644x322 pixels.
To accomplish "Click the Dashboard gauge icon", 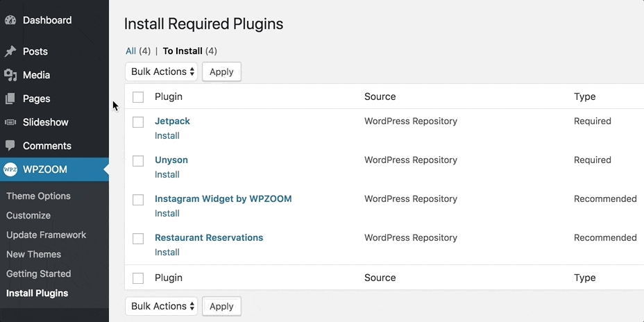I will coord(10,20).
